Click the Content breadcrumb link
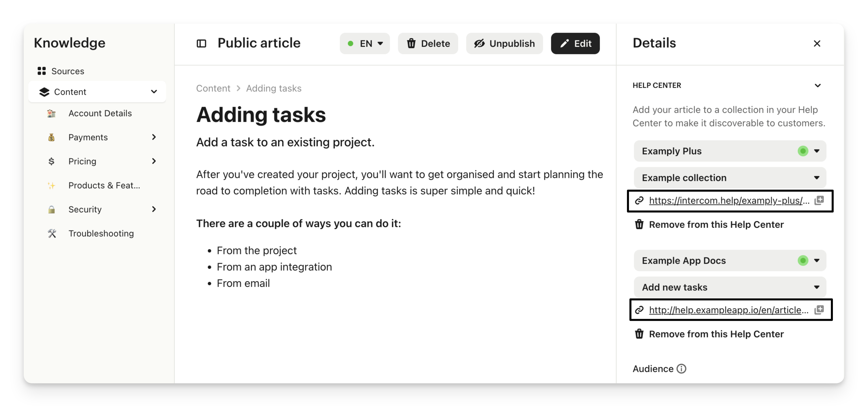The width and height of the screenshot is (868, 407). pyautogui.click(x=213, y=88)
